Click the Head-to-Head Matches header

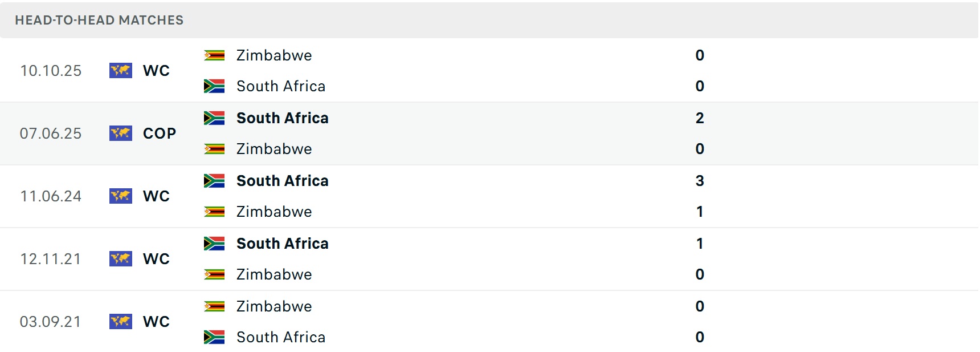pyautogui.click(x=99, y=20)
